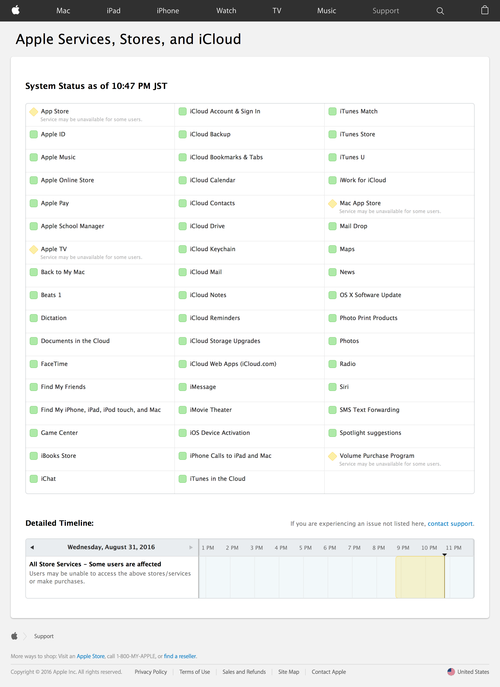Click the green status icon for iChat
This screenshot has width=500, height=687.
tap(34, 479)
